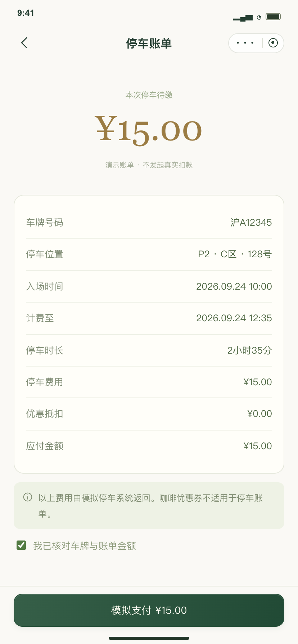
Task: Tap the 入场时间 2026.09.24 10:00 row
Action: tap(149, 286)
